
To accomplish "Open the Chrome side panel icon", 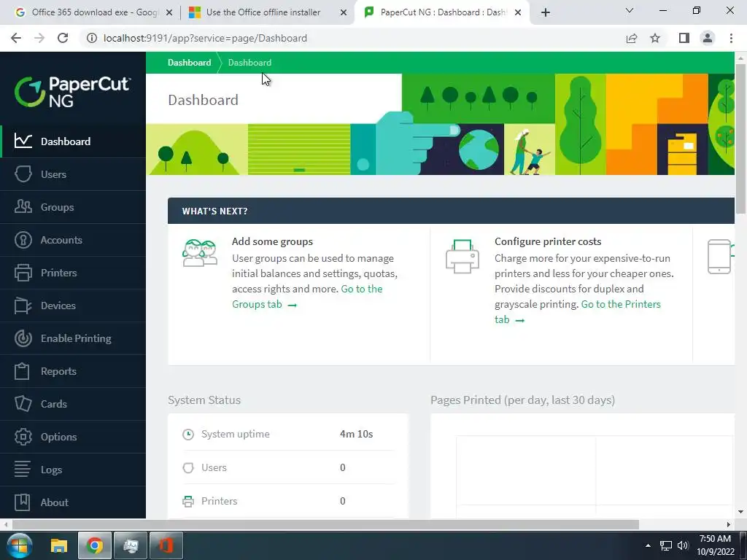I will tap(684, 38).
